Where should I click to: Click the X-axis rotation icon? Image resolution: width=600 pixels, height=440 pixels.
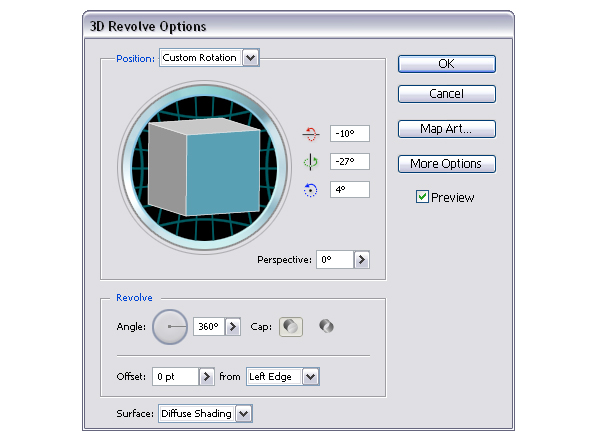[310, 134]
